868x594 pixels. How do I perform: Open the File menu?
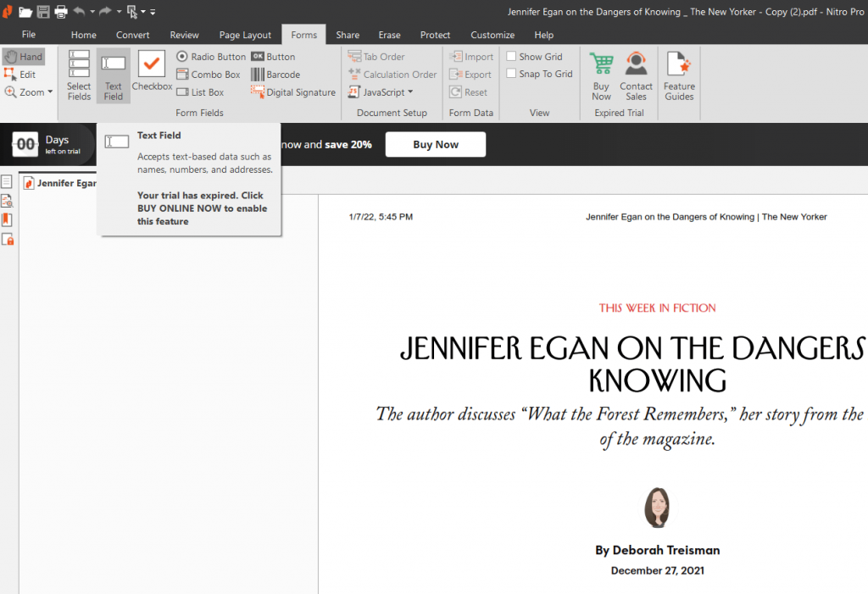click(x=29, y=35)
